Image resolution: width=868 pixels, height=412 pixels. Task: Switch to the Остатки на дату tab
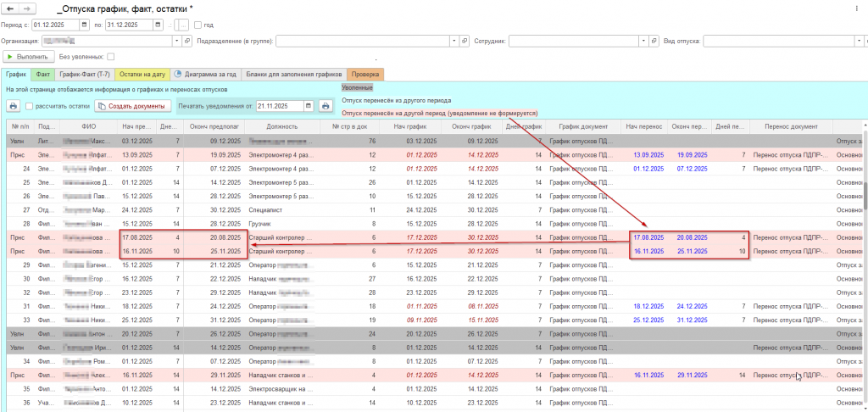[x=142, y=74]
